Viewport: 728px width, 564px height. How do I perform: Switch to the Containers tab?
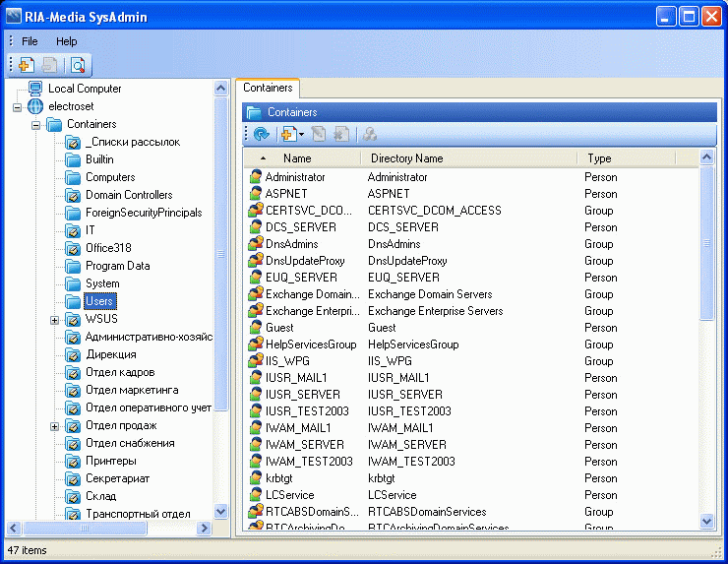(x=268, y=89)
